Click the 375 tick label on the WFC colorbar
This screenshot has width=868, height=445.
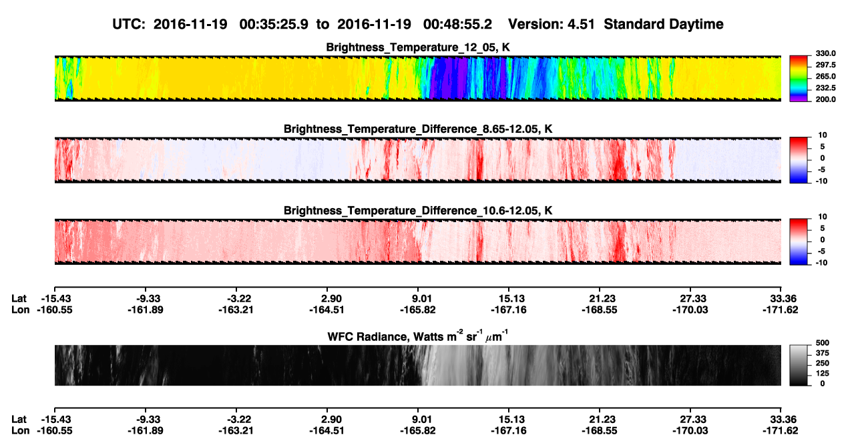822,352
